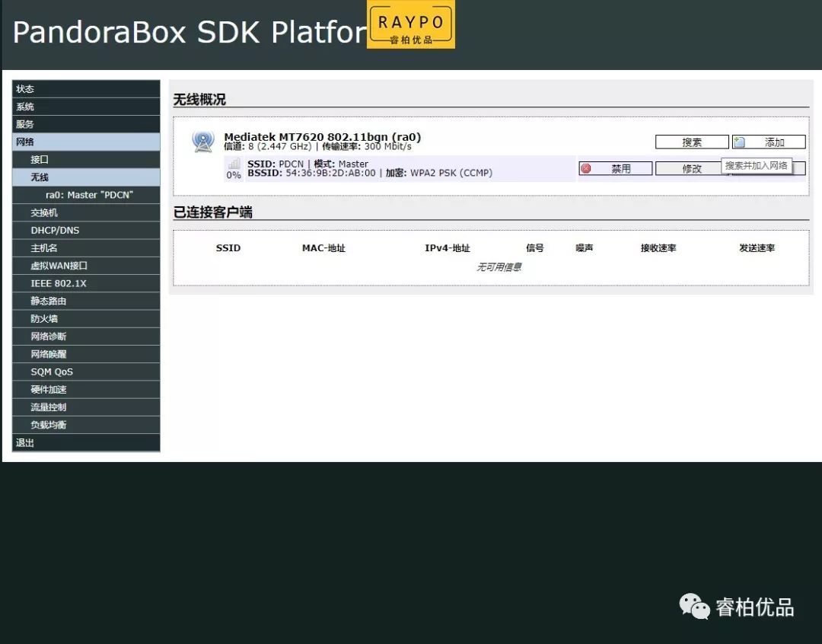Open the 系统 menu
Image resolution: width=822 pixels, height=644 pixels.
coord(86,107)
